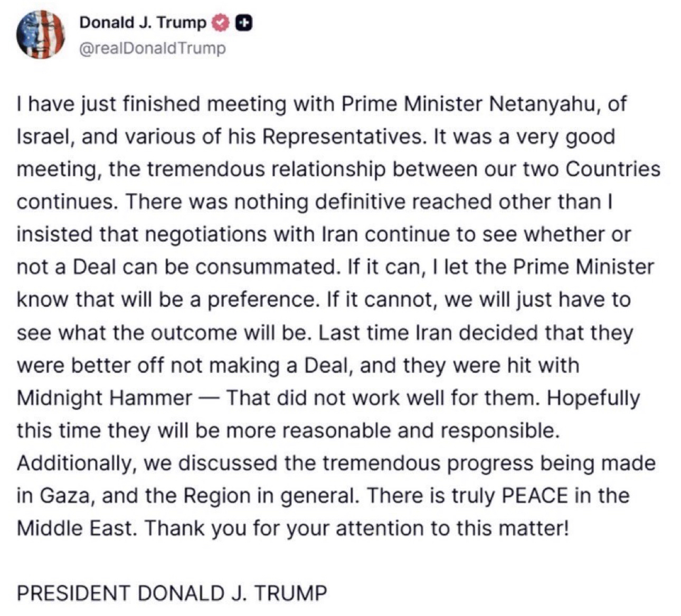Viewport: 681px width, 616px height.
Task: Click the "PRESIDENT DONALD J. TRUMP" signature
Action: click(x=172, y=593)
